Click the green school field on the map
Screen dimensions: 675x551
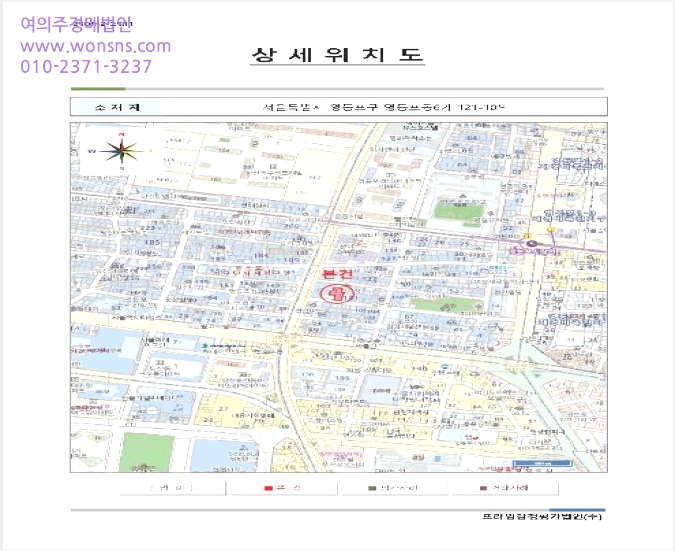[x=459, y=211]
